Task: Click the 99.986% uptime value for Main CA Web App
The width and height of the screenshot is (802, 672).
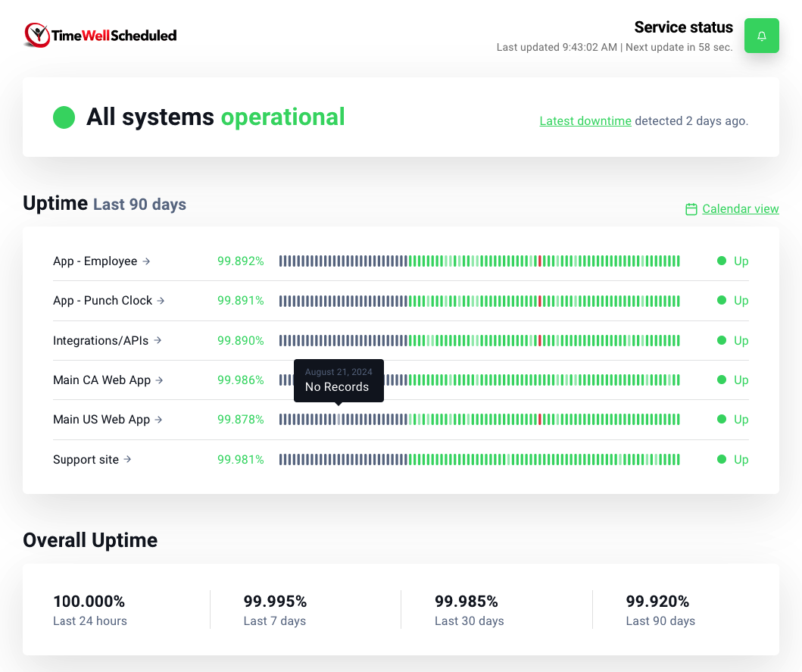Action: [240, 380]
